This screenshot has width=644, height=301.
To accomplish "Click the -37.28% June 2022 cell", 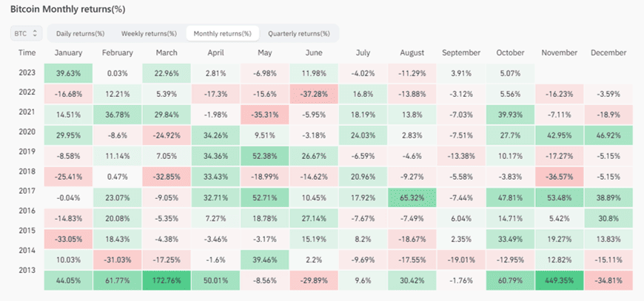I will pos(314,94).
